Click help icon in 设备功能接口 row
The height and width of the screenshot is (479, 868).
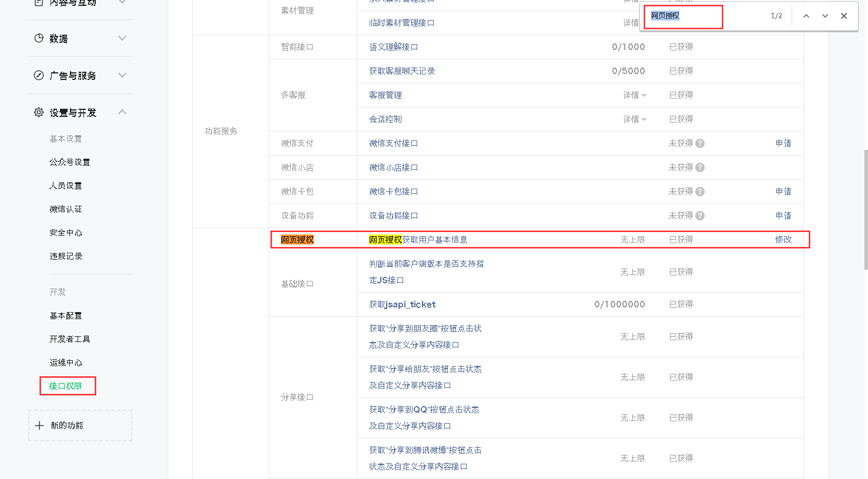click(x=700, y=216)
